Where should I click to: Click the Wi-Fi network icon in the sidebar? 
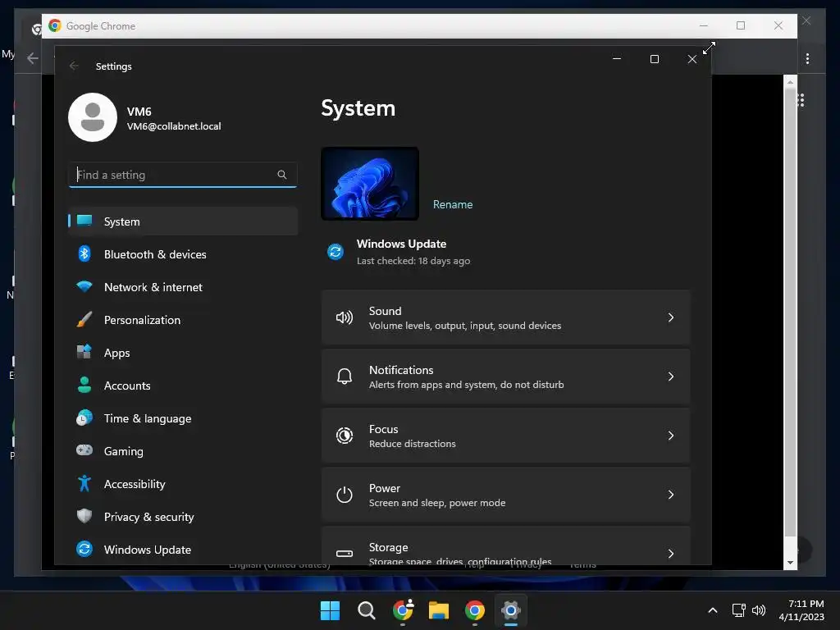point(84,286)
